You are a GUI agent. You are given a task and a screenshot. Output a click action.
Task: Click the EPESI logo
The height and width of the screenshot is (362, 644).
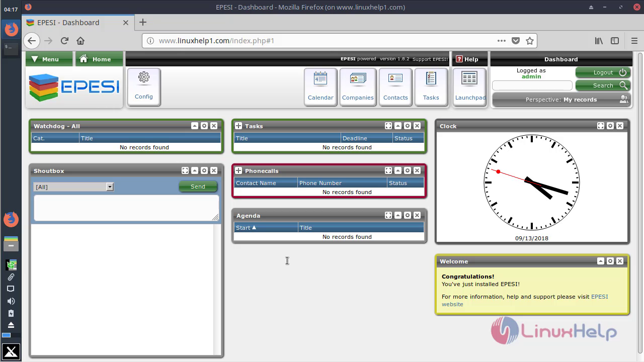(x=74, y=87)
